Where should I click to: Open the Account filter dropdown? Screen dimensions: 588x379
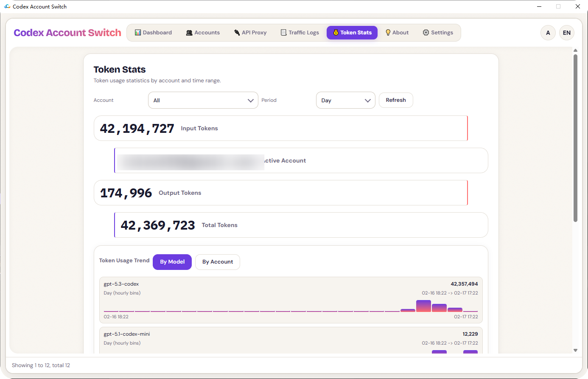203,100
